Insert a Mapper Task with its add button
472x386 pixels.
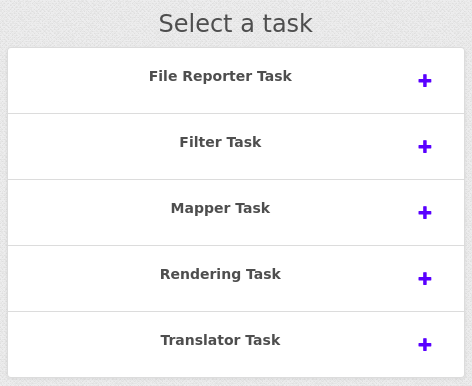pyautogui.click(x=425, y=213)
